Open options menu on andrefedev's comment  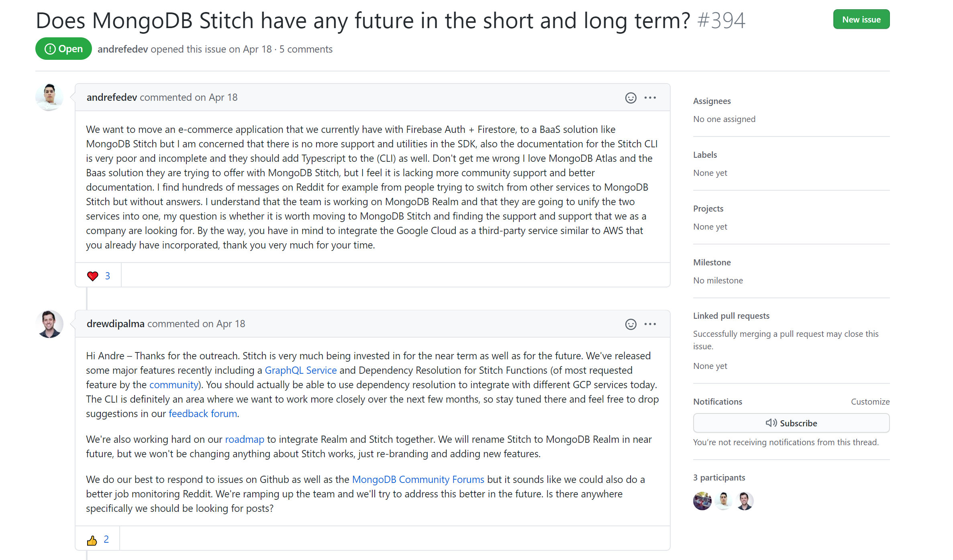650,98
